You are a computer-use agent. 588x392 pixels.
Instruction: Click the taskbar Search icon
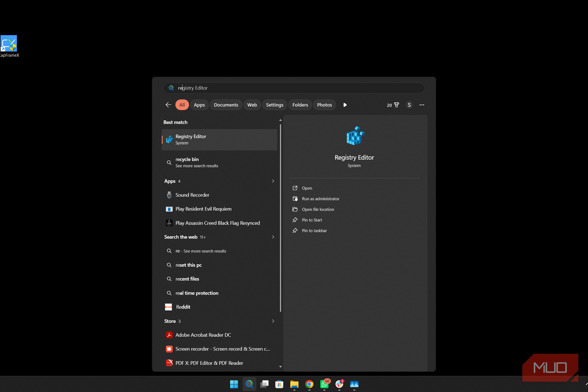pyautogui.click(x=249, y=384)
